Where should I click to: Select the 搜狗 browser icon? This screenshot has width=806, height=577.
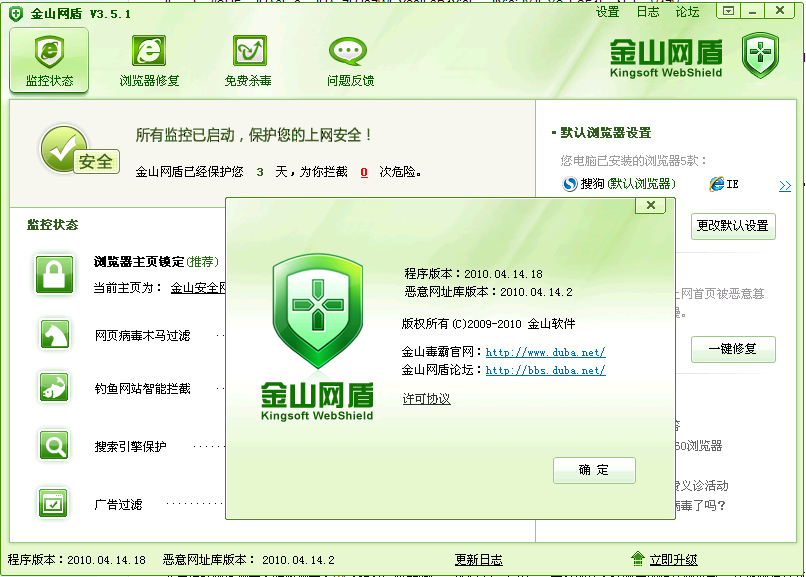click(570, 183)
